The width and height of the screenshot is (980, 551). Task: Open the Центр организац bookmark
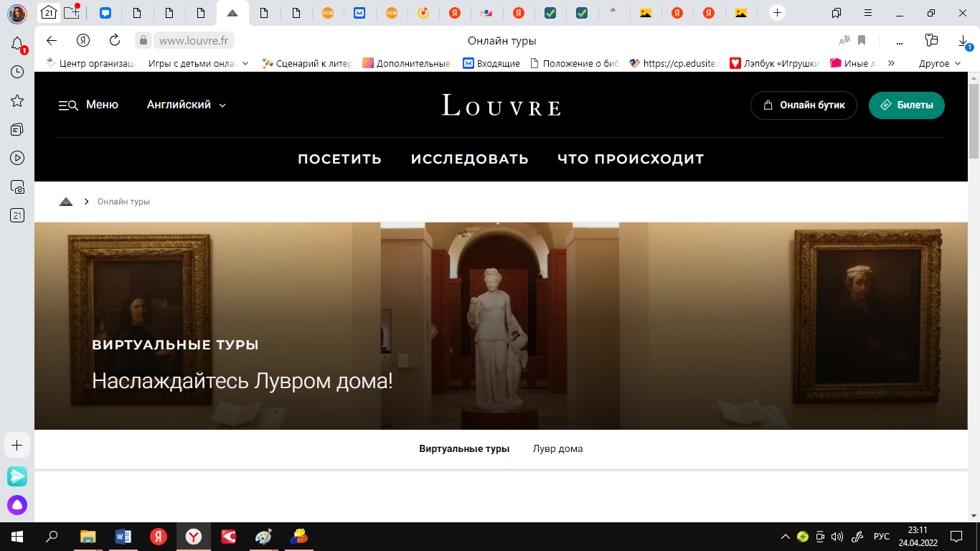tap(91, 63)
